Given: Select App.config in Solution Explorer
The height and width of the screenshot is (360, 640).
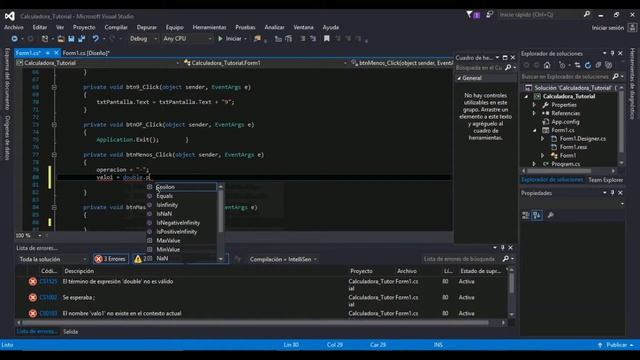Looking at the screenshot, I should (565, 122).
